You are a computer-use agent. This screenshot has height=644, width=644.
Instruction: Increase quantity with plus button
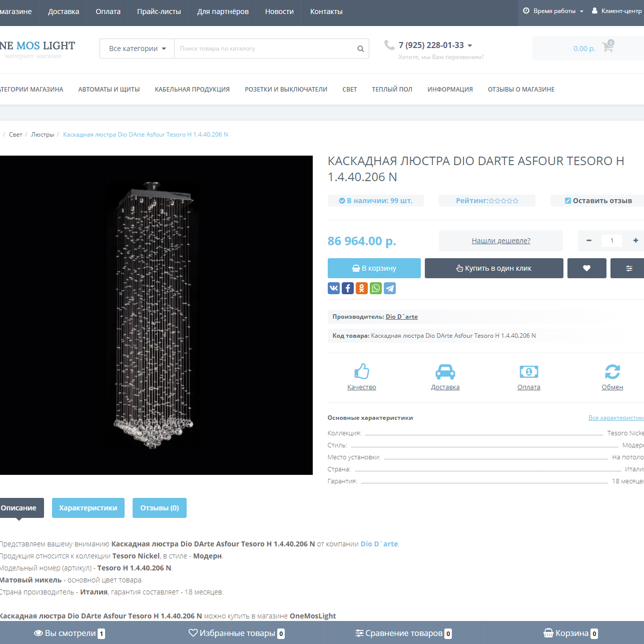click(635, 241)
